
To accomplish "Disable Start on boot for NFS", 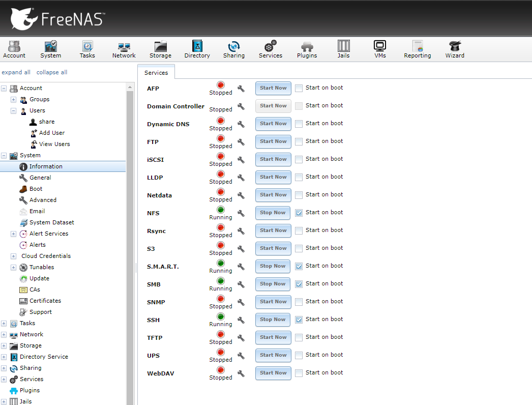I will pyautogui.click(x=299, y=213).
